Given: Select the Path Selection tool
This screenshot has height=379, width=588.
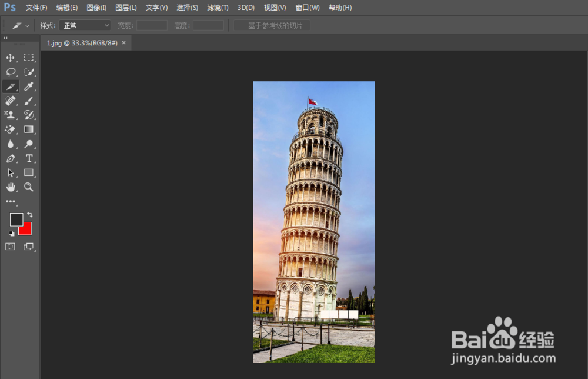Looking at the screenshot, I should pos(11,173).
